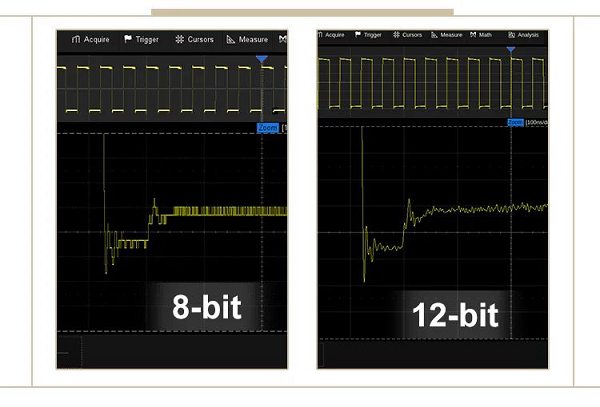600x407 pixels.
Task: Click the Acquire icon on the 12-bit scope
Action: coord(322,34)
